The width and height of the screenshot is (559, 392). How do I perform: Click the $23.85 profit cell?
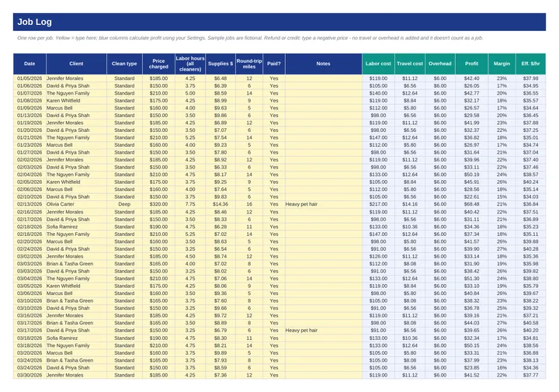click(x=472, y=368)
